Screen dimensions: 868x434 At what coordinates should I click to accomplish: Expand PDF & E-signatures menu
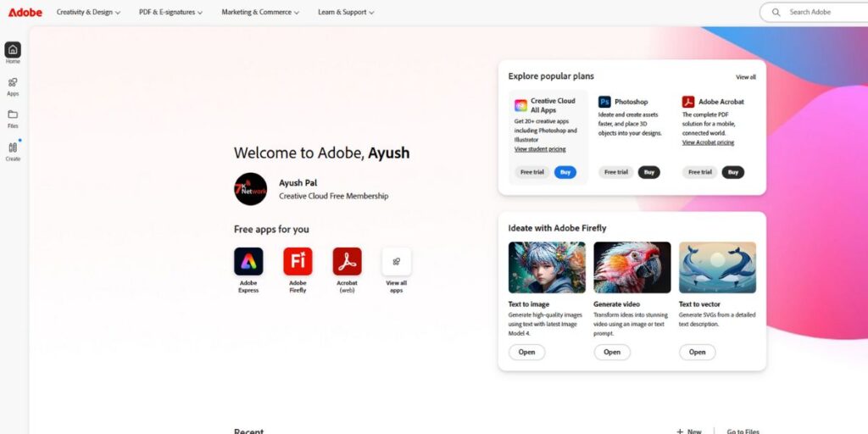[x=170, y=12]
